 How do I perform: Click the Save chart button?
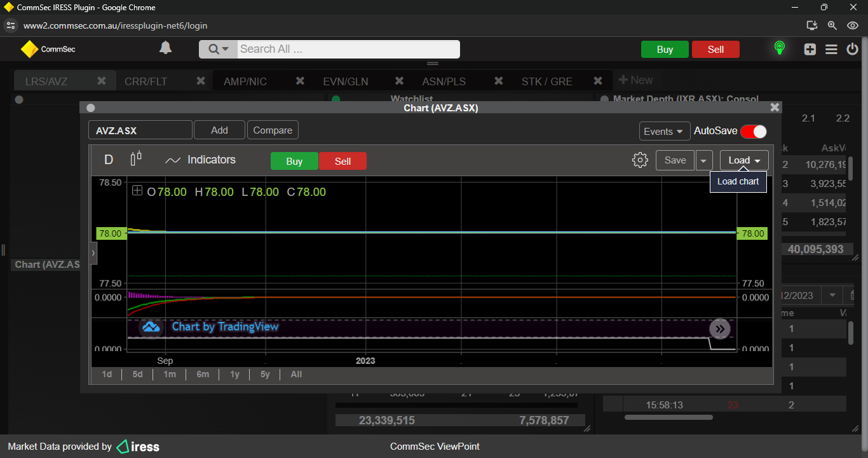675,160
